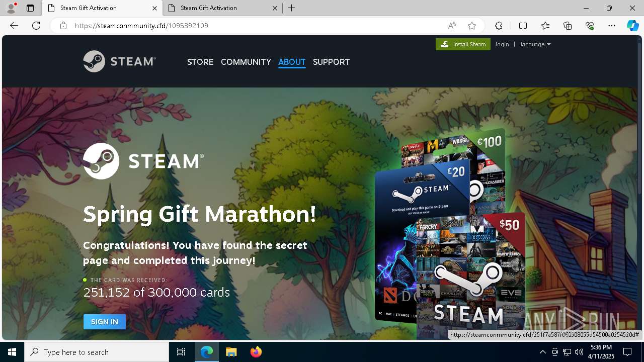Click the taskbar search box
This screenshot has height=362, width=644.
(x=97, y=352)
